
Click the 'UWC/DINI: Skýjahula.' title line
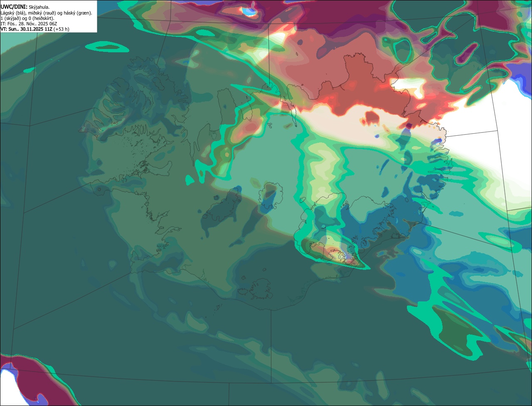(25, 7)
